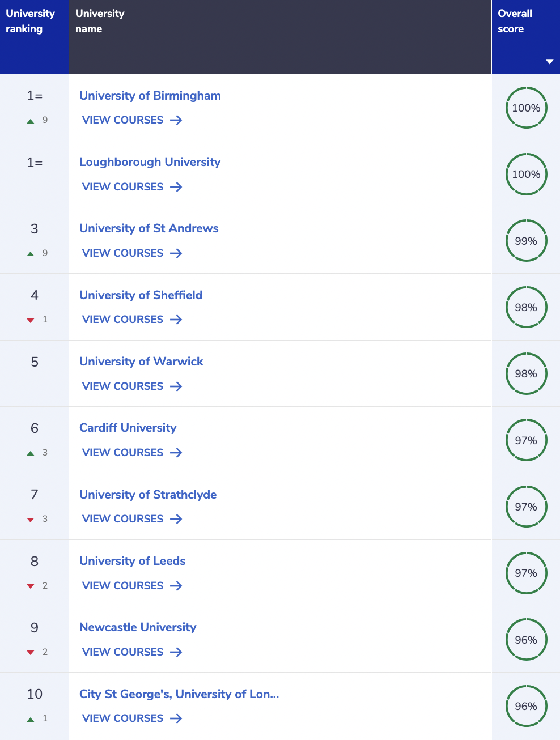Open the University of Leeds page
Image resolution: width=560 pixels, height=740 pixels.
pyautogui.click(x=132, y=561)
